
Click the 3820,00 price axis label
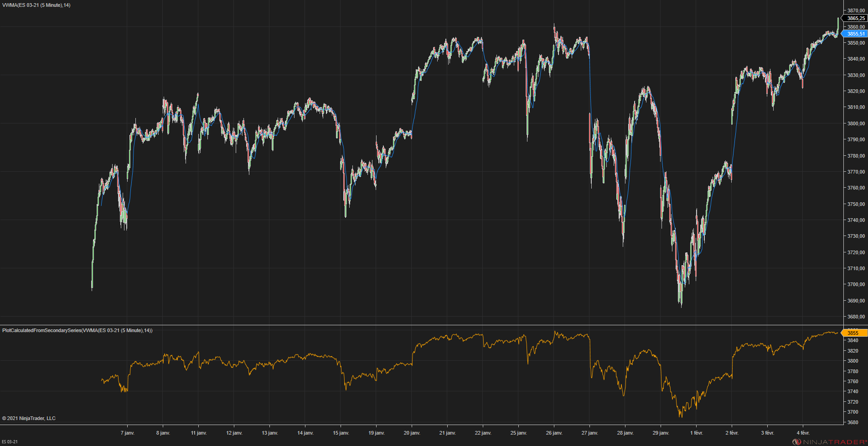[x=856, y=91]
